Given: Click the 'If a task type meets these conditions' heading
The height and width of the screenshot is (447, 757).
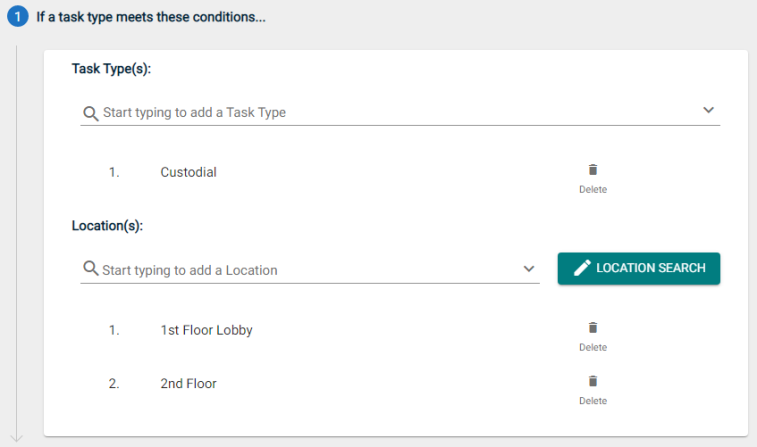Looking at the screenshot, I should tap(151, 17).
